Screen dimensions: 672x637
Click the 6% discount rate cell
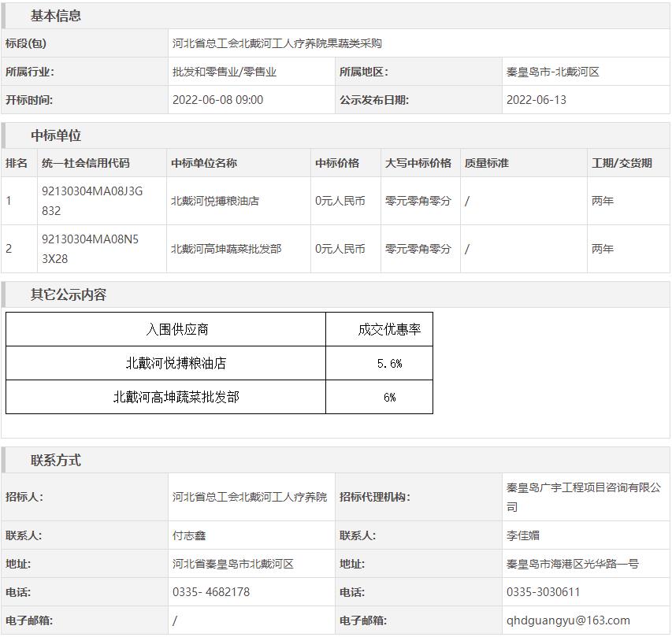(389, 398)
